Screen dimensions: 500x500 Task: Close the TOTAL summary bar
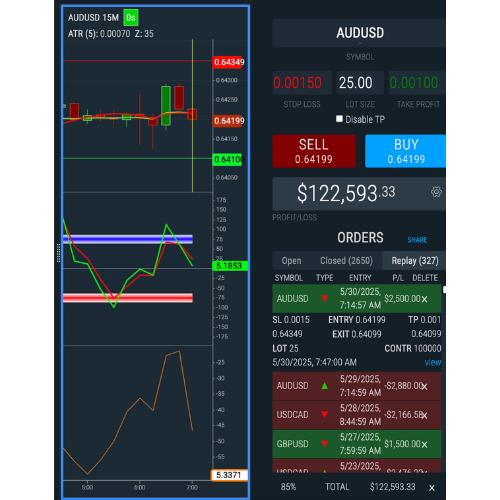pyautogui.click(x=432, y=488)
